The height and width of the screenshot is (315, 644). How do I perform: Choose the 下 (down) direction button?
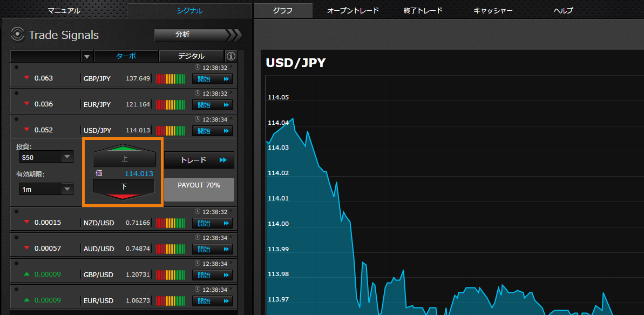click(x=124, y=189)
